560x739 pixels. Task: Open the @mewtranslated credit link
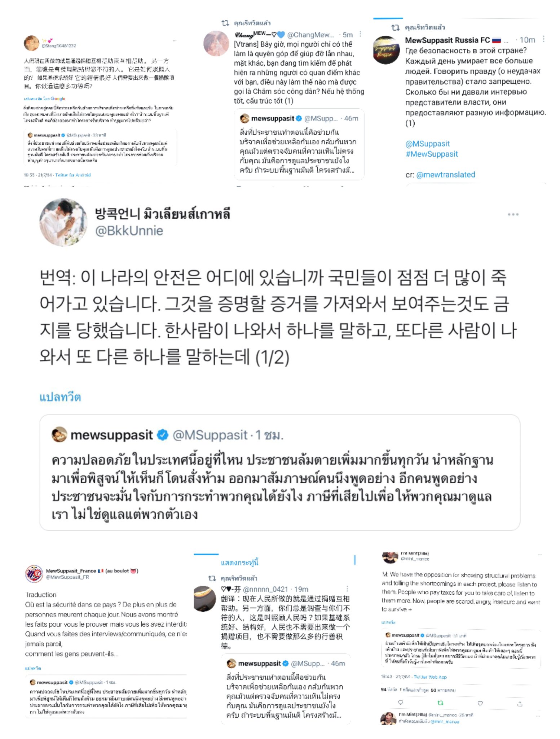click(446, 175)
